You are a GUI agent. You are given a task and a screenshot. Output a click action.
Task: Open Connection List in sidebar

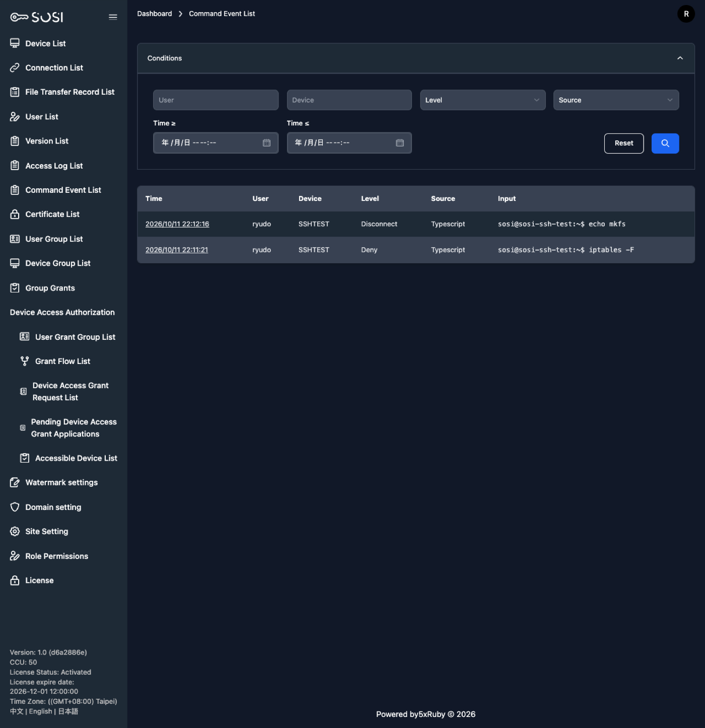coord(54,68)
